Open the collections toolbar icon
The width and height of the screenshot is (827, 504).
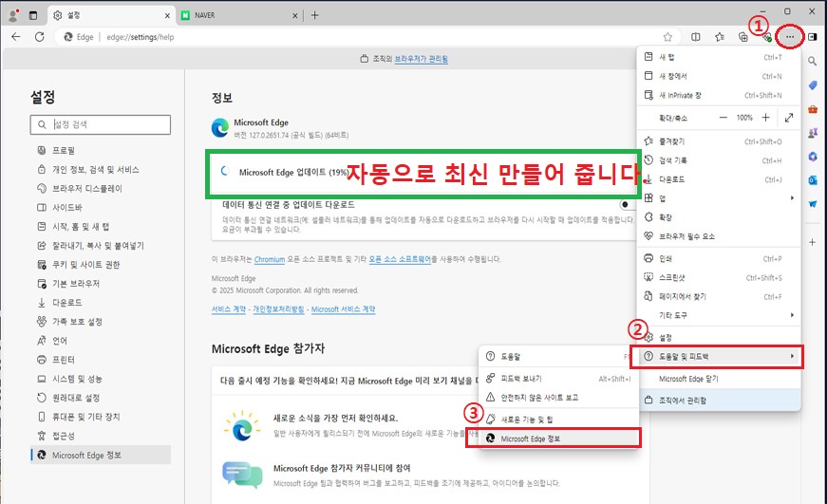tap(743, 37)
